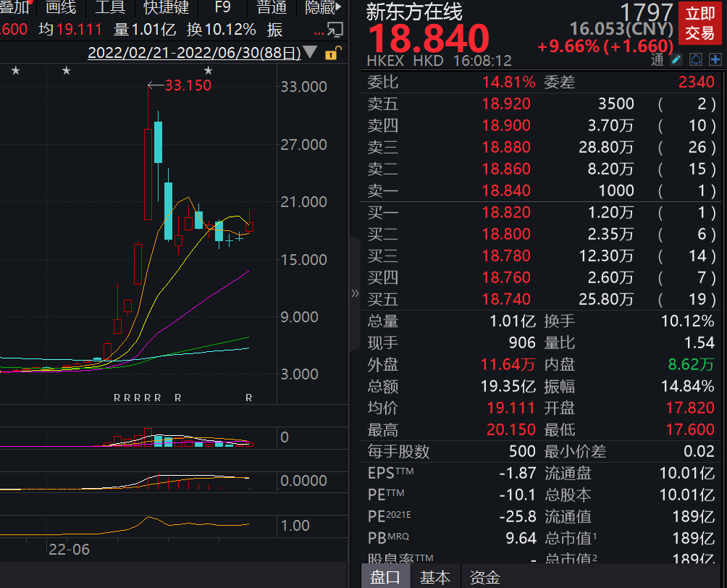727x588 pixels.
Task: Select the 卖五 ask price 18.920
Action: click(x=506, y=104)
